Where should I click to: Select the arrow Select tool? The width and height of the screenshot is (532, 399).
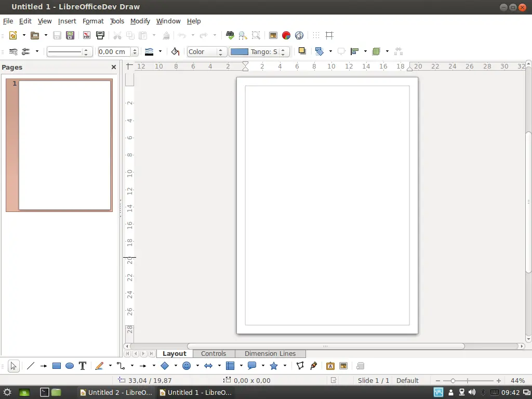[13, 366]
